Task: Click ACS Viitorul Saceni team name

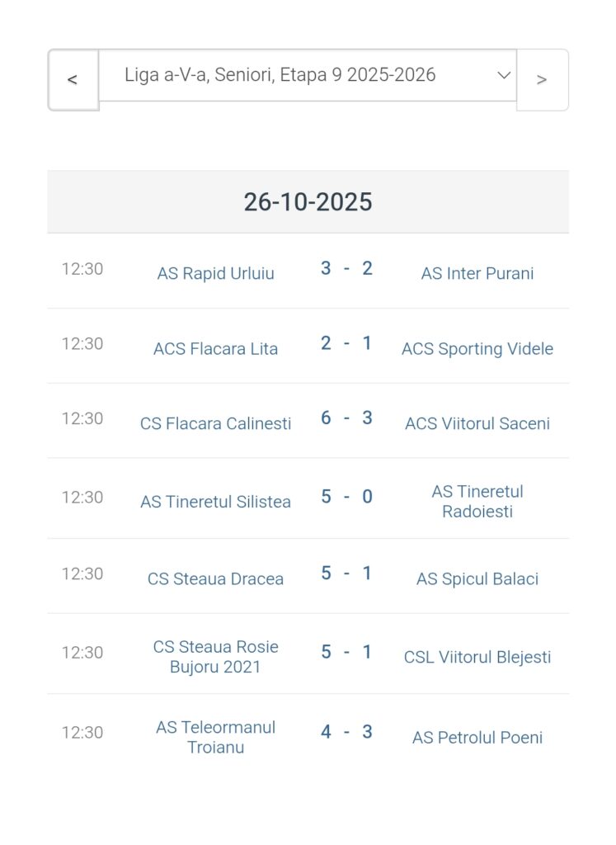Action: 477,423
